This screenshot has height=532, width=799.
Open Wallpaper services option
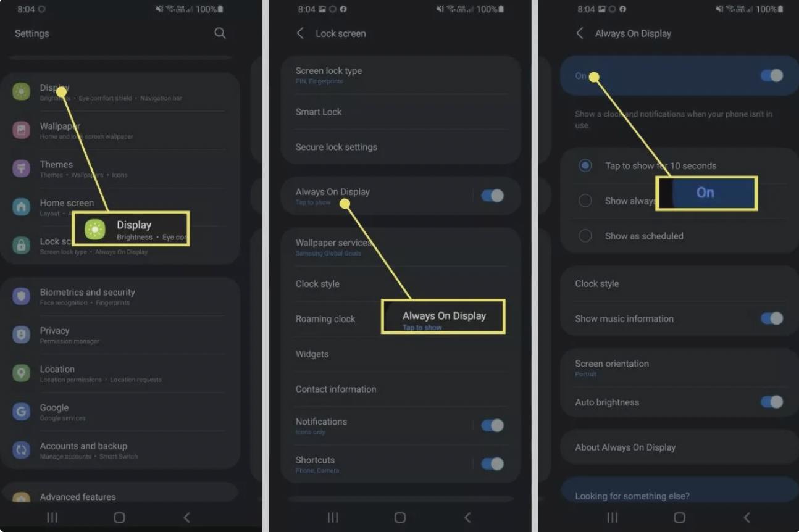pyautogui.click(x=400, y=247)
